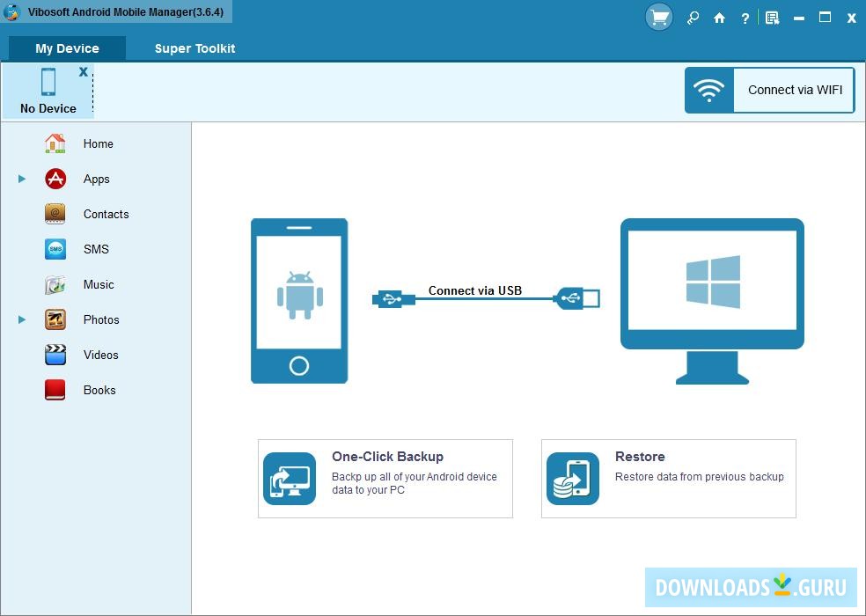Select the Photos icon in the sidebar
The image size is (866, 616).
click(54, 319)
